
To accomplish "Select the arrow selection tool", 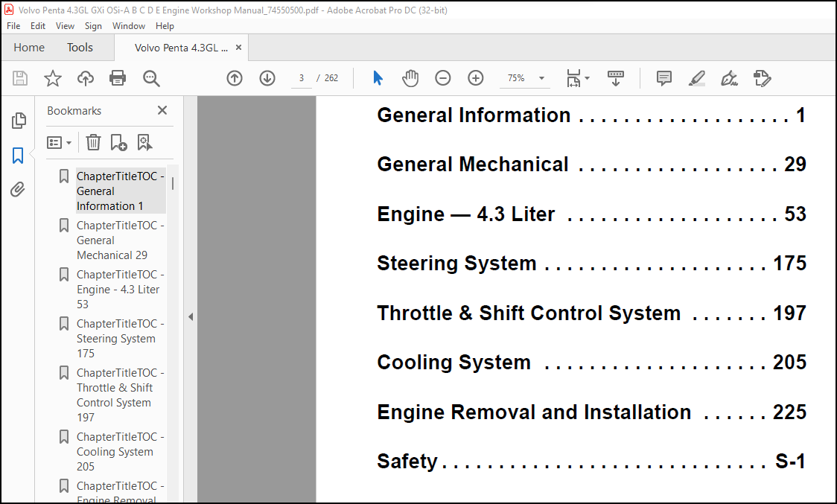I will point(378,78).
